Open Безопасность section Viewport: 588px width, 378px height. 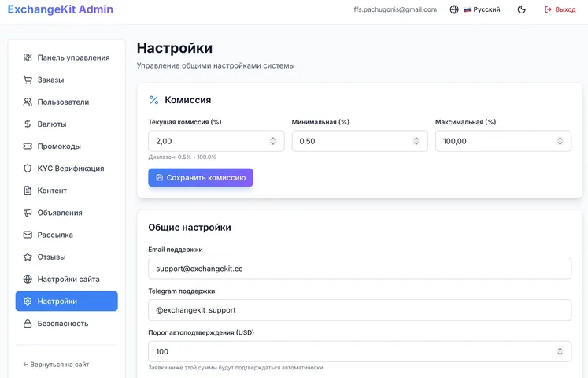pyautogui.click(x=66, y=323)
